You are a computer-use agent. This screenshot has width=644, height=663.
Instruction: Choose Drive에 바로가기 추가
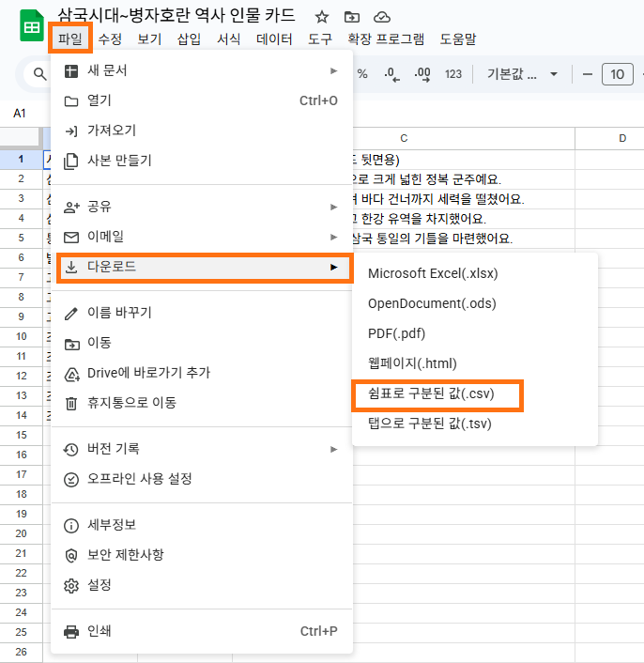click(x=202, y=373)
